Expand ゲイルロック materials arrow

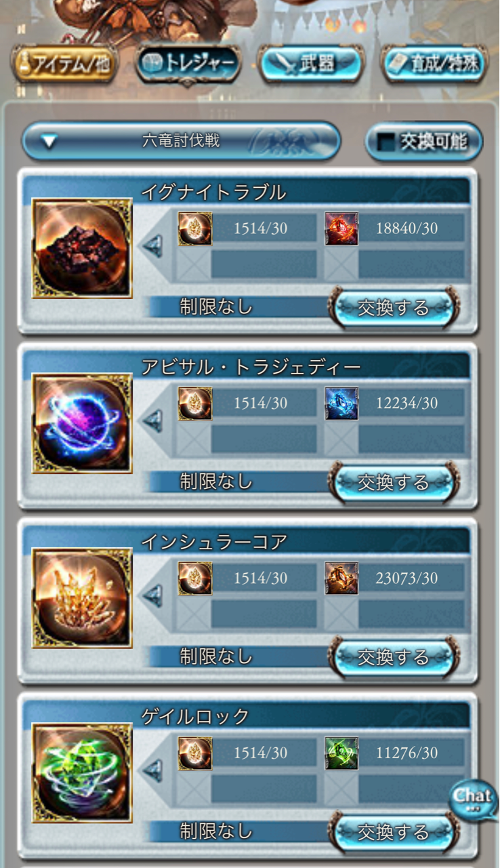pos(152,771)
